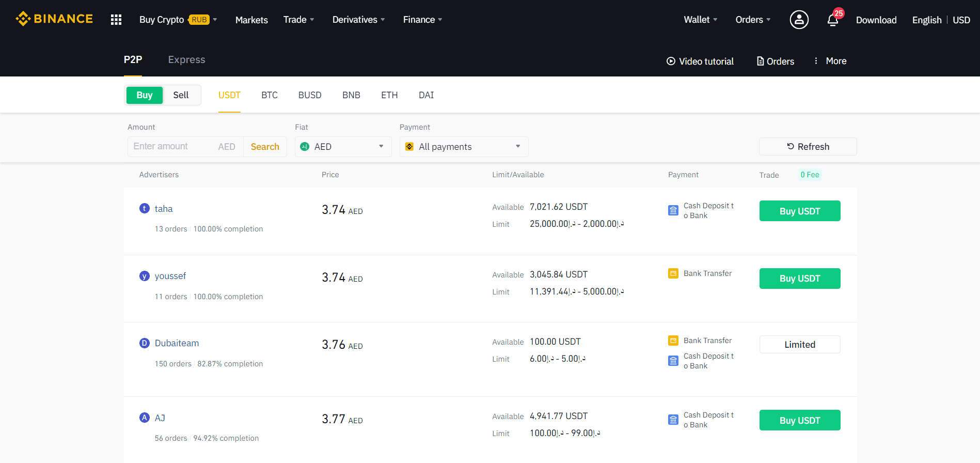Open youssef's advertiser profile name
Image resolution: width=980 pixels, height=463 pixels.
click(x=170, y=276)
